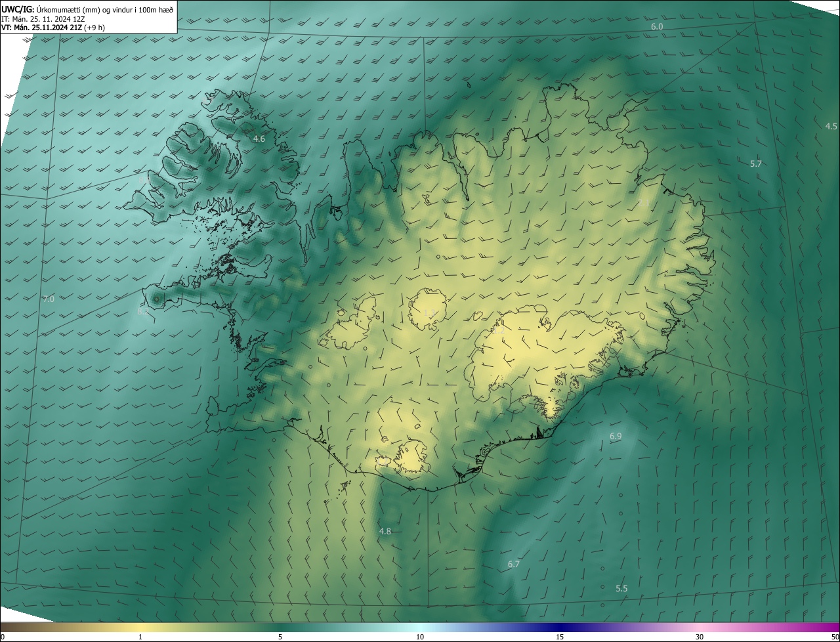The height and width of the screenshot is (642, 840).
Task: Click the 30 tick on the color scale
Action: tap(700, 637)
